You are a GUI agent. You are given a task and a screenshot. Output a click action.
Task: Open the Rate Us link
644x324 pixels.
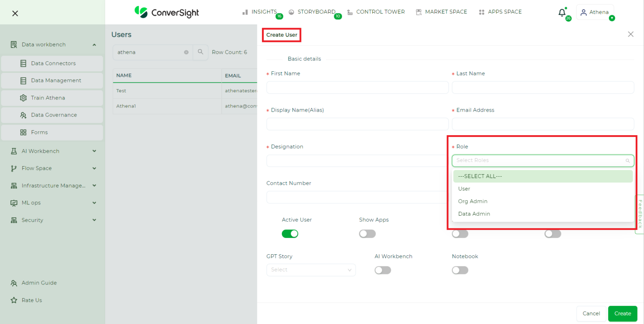click(32, 300)
